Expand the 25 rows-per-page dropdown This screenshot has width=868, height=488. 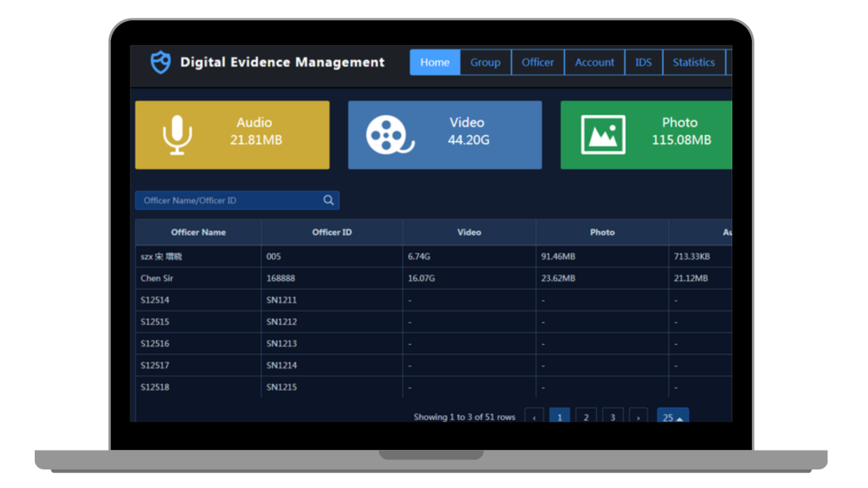pos(673,418)
